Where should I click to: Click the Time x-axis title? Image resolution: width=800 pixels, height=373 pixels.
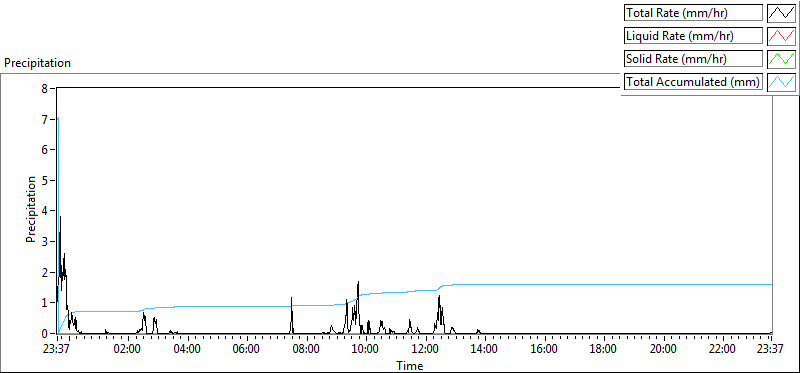[x=409, y=365]
